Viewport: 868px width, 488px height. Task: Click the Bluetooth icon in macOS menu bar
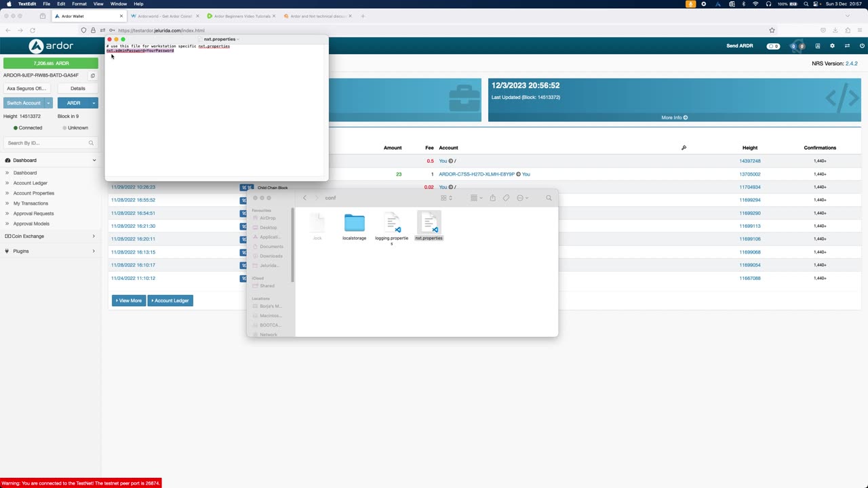(743, 4)
